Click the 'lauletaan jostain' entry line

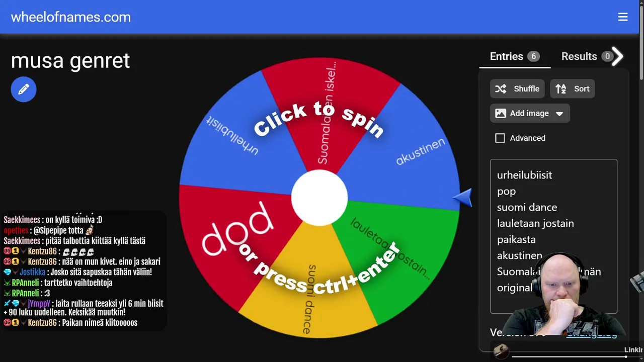(x=535, y=223)
